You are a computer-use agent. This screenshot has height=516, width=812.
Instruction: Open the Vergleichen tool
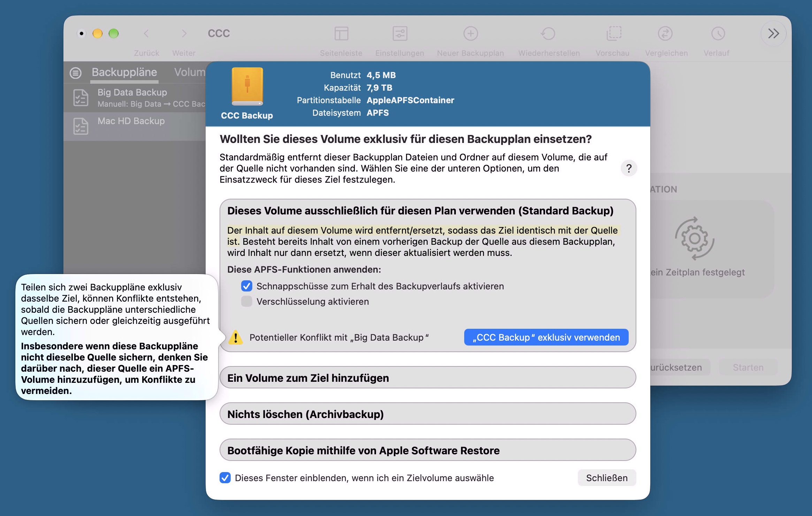tap(665, 34)
